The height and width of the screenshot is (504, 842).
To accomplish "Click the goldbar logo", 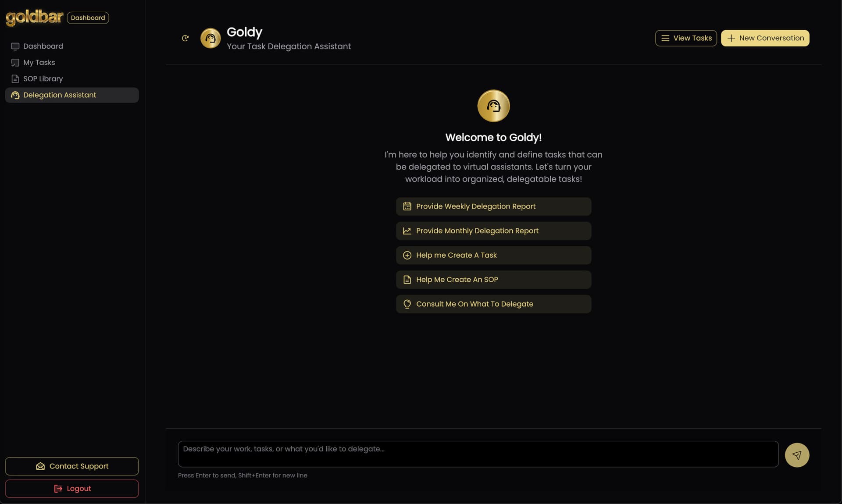I will pos(34,18).
